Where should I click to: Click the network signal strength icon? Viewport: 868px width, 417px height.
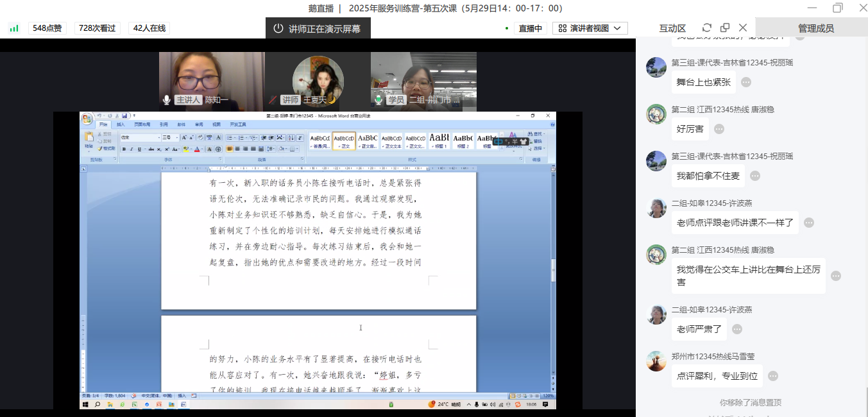click(13, 28)
